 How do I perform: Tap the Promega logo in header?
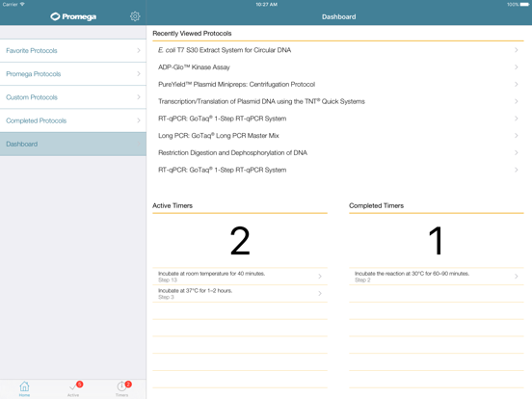73,16
